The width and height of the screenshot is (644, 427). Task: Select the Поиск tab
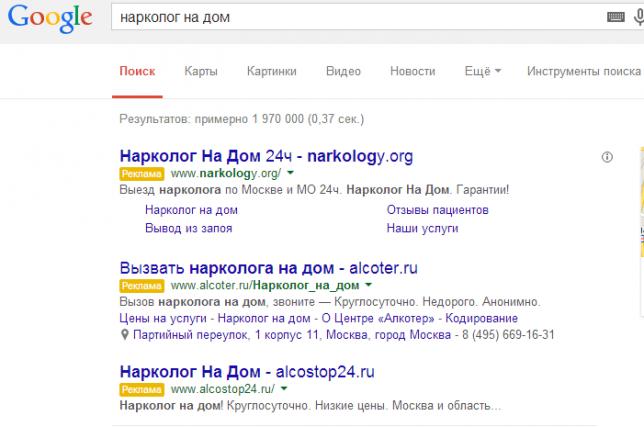click(x=137, y=71)
